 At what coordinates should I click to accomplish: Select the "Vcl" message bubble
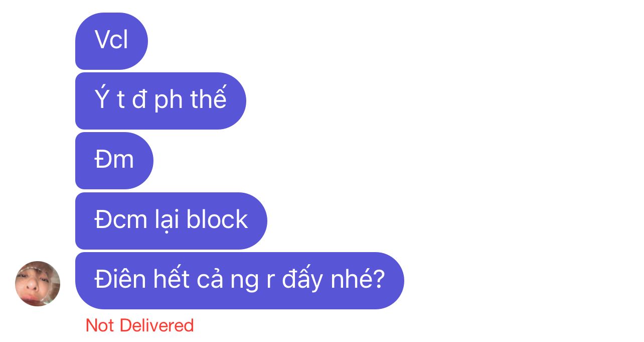tap(111, 41)
